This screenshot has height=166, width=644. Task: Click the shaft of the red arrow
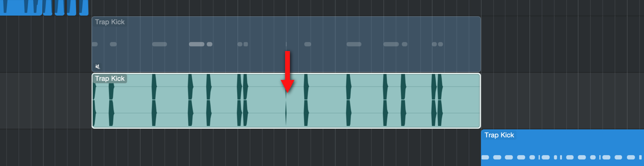pyautogui.click(x=287, y=65)
